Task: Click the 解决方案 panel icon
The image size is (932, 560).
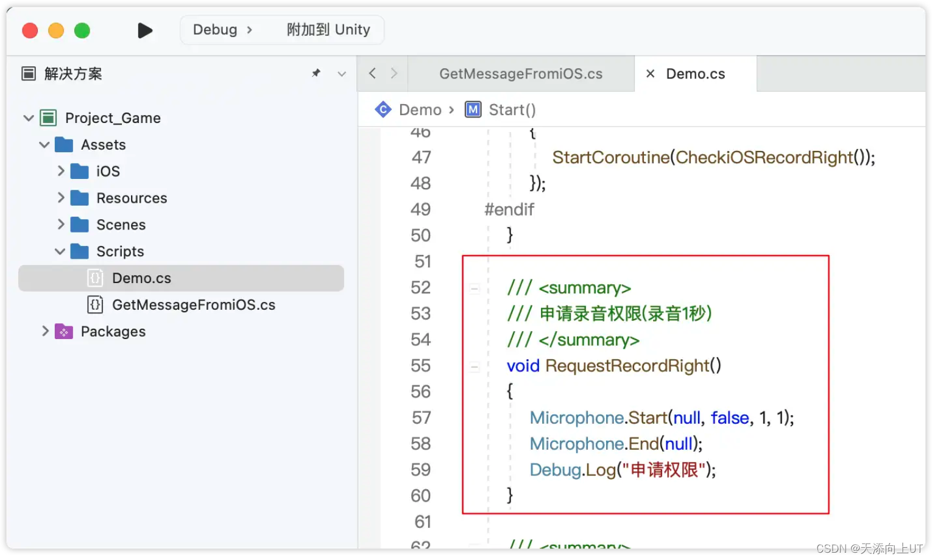Action: pos(29,74)
